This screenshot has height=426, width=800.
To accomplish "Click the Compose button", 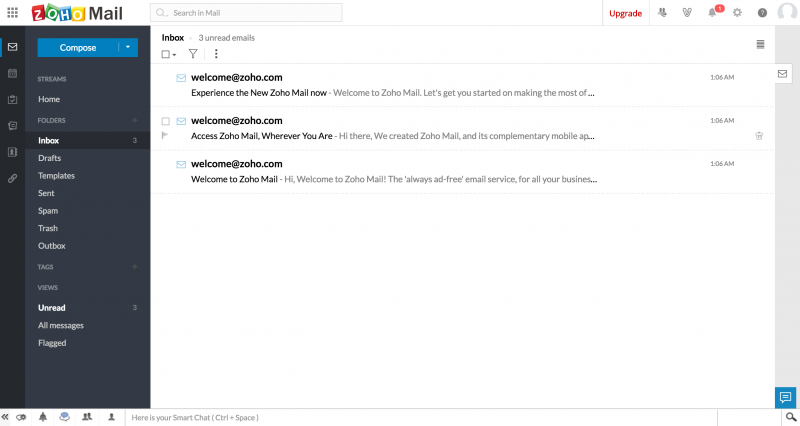I will tap(78, 47).
